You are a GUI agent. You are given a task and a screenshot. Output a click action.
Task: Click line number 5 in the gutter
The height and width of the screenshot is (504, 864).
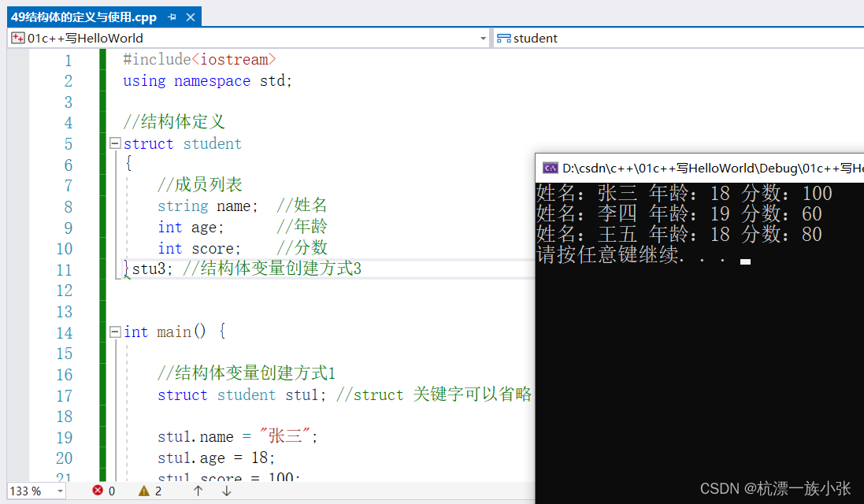point(69,144)
